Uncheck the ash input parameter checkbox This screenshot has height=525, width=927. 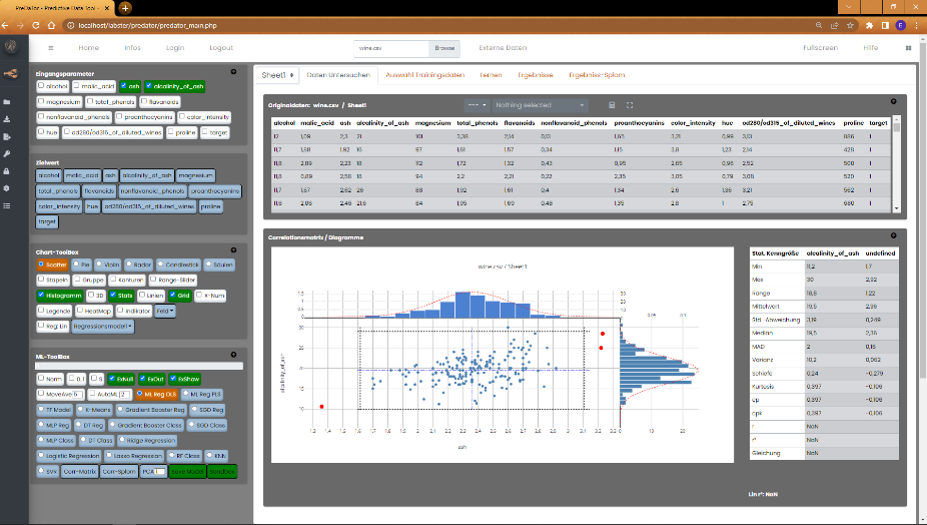125,86
